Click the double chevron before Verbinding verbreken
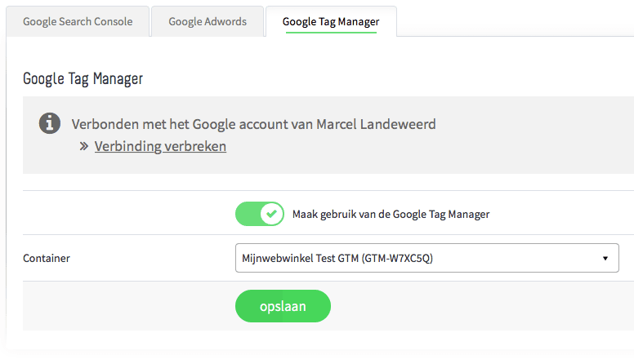Viewport: 634px width, 364px height. click(x=84, y=147)
